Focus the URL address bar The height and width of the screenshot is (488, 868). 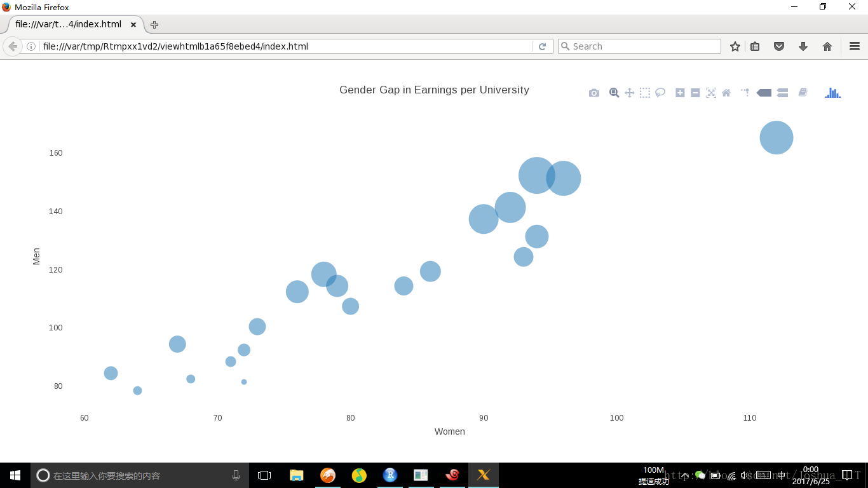tap(286, 46)
